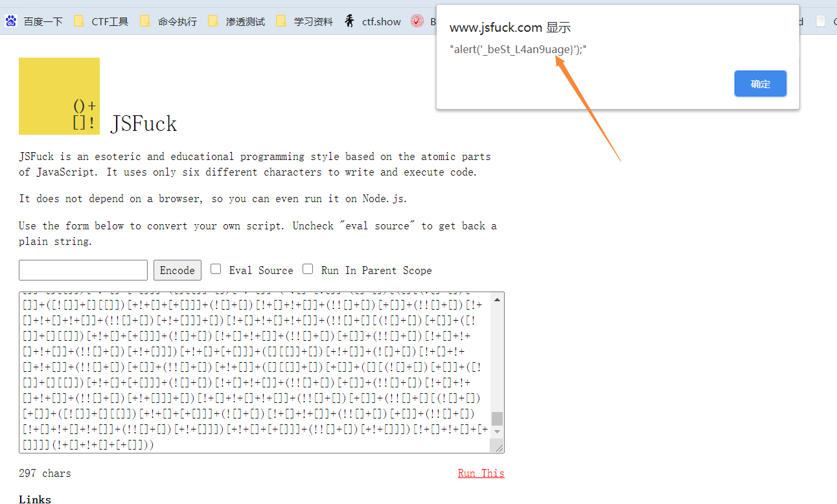Viewport: 837px width, 504px height.
Task: Click the textarea scrollbar thumb
Action: [497, 418]
